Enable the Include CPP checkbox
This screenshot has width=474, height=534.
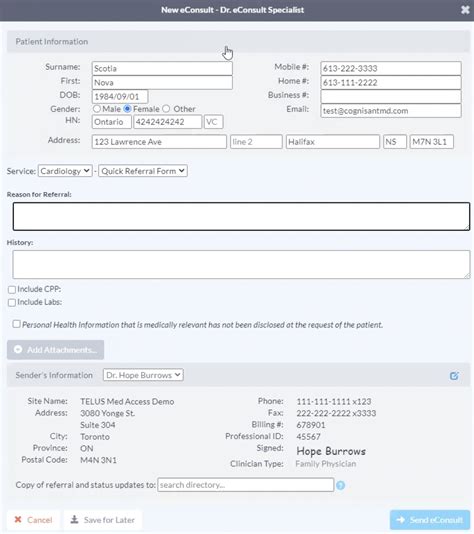point(12,289)
